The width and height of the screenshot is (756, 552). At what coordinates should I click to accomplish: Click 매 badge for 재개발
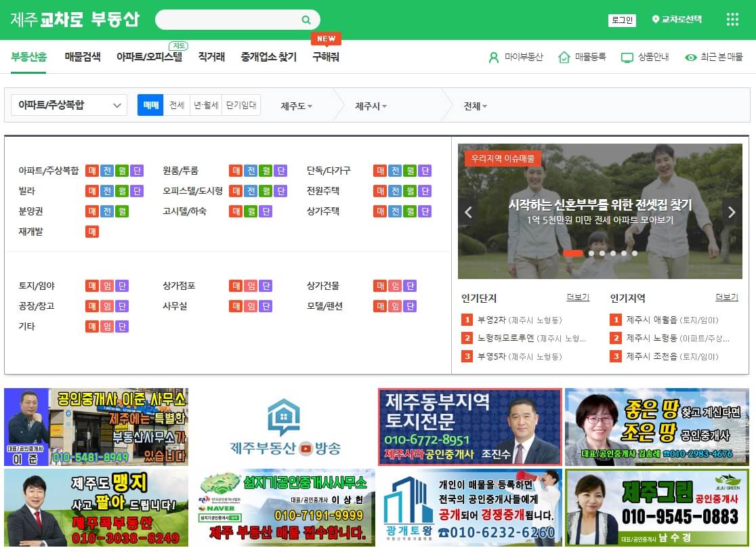(92, 232)
